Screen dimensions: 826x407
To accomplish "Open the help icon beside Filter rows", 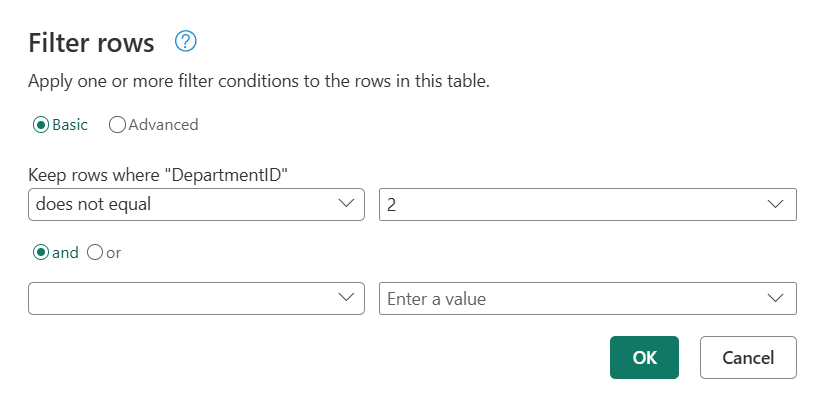I will tap(186, 42).
